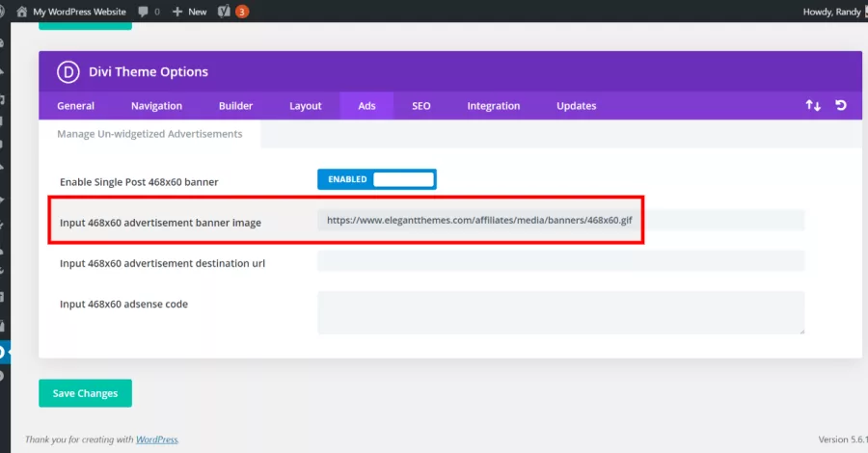
Task: Click the Enable Single Post 468x60 banner label
Action: pyautogui.click(x=139, y=182)
